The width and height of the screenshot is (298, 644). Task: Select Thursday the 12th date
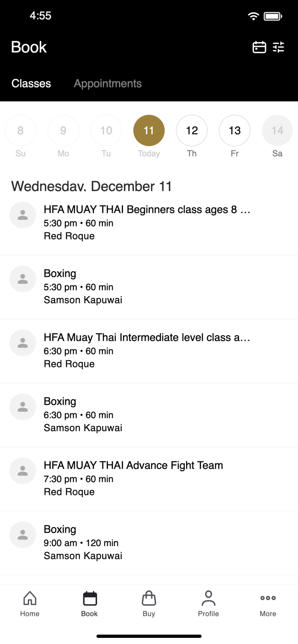pos(192,131)
